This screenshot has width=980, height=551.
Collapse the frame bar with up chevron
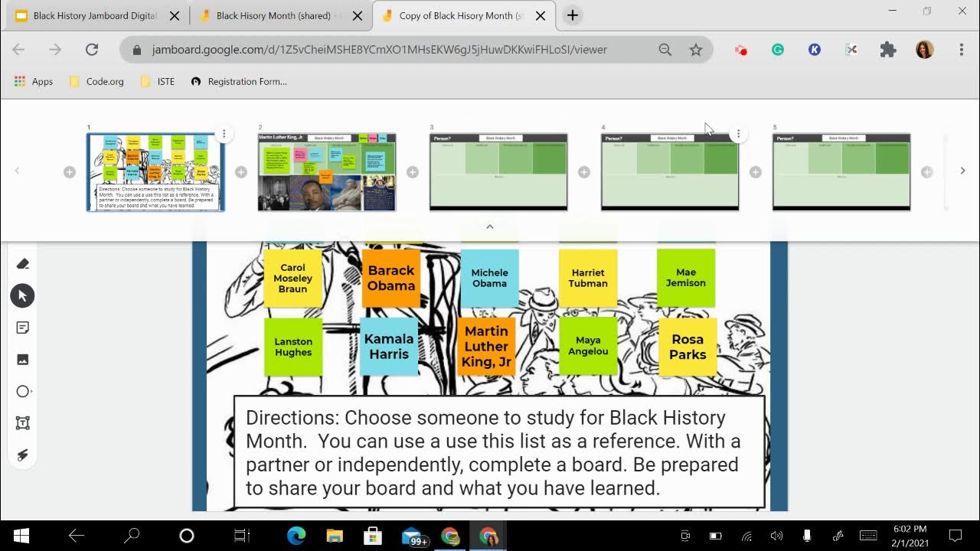click(490, 227)
